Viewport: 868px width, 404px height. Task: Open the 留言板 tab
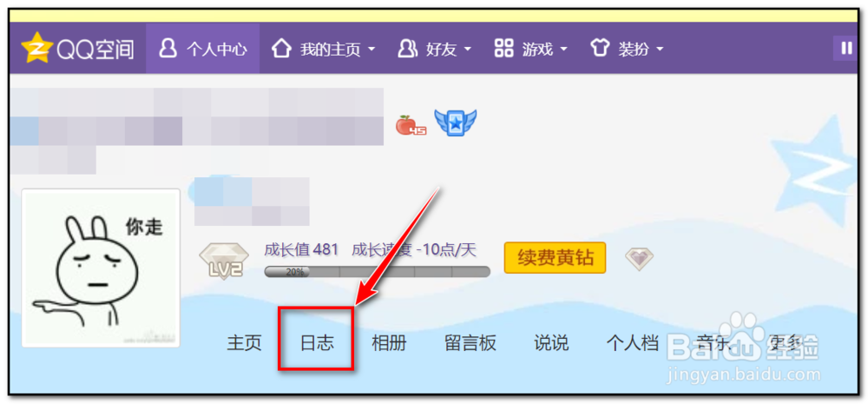470,343
